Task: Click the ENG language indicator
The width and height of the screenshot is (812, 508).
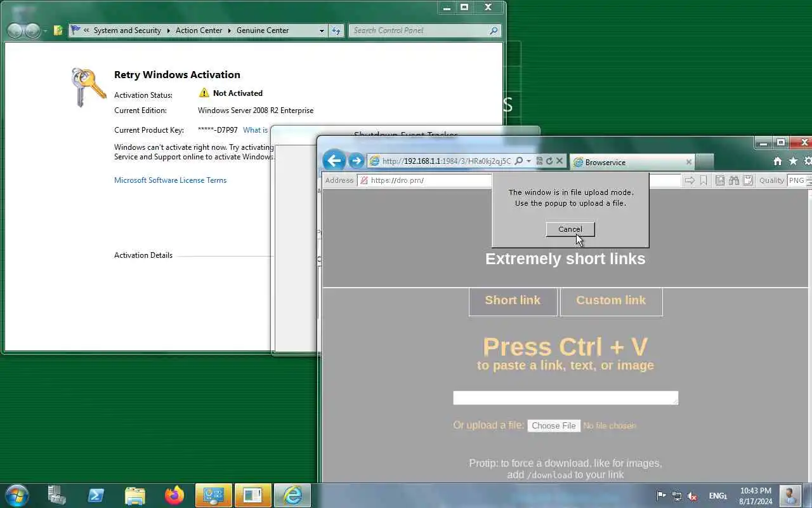Action: 718,496
